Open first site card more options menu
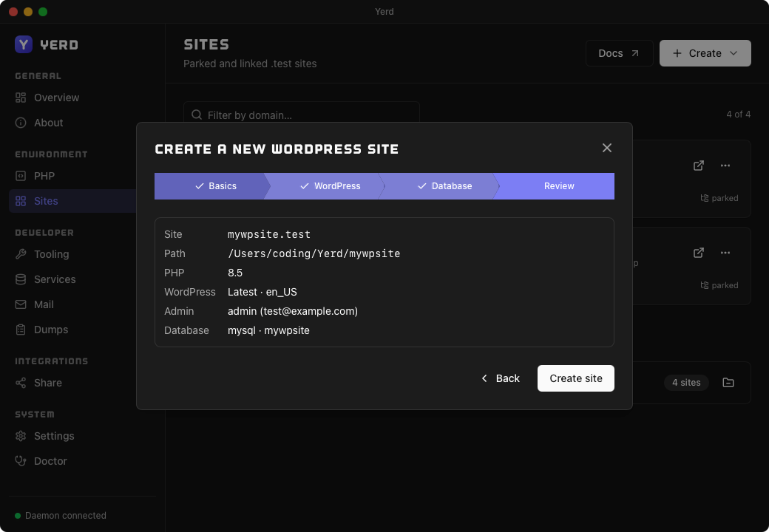 pos(725,166)
